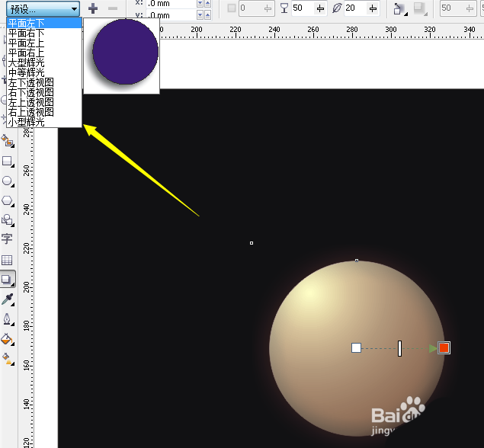The image size is (484, 448).
Task: Select the Drop Shadow tool
Action: click(x=8, y=279)
